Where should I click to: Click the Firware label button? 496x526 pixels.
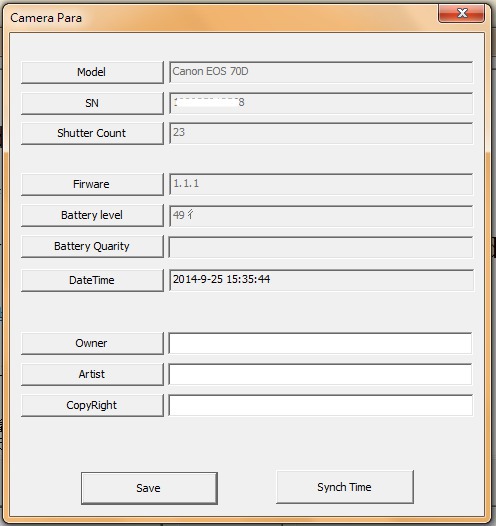tap(92, 184)
